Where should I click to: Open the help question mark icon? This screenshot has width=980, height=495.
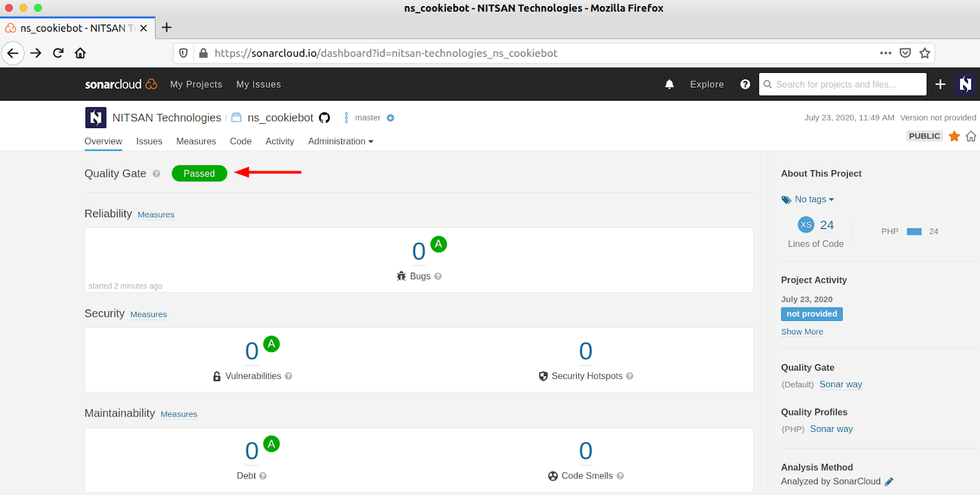click(745, 85)
